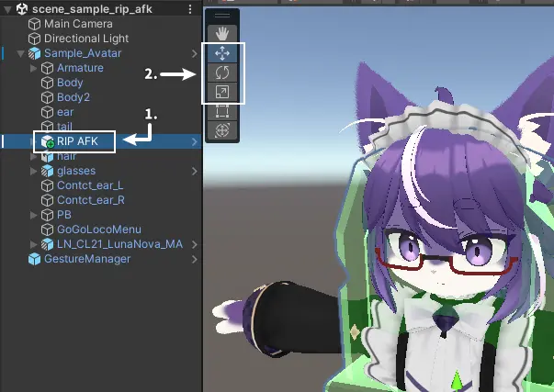Select the Scale tool
This screenshot has width=554, height=392.
222,92
